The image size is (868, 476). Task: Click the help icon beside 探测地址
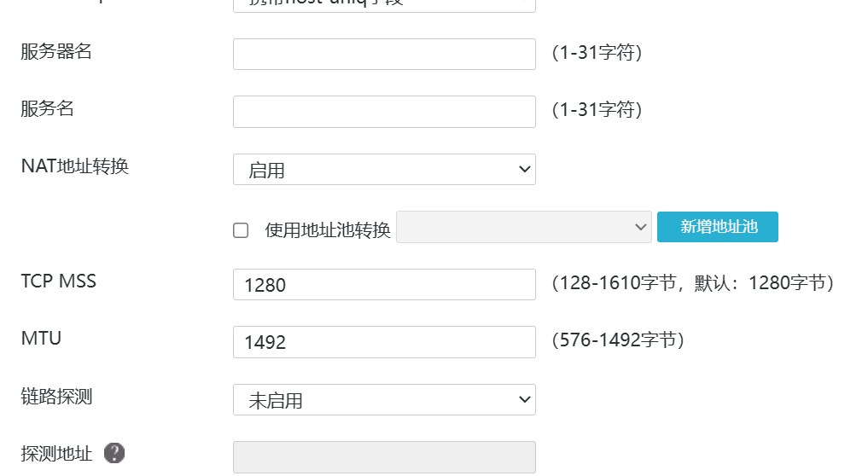tap(114, 454)
